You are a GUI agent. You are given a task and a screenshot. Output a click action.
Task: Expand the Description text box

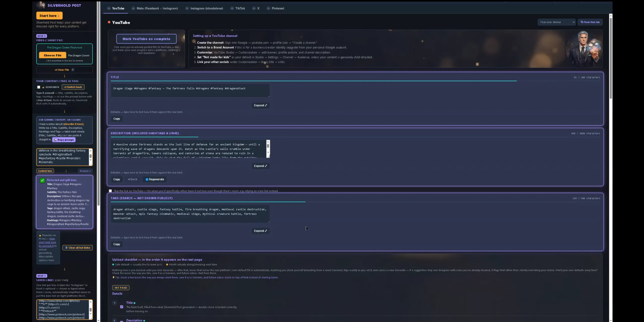260,166
